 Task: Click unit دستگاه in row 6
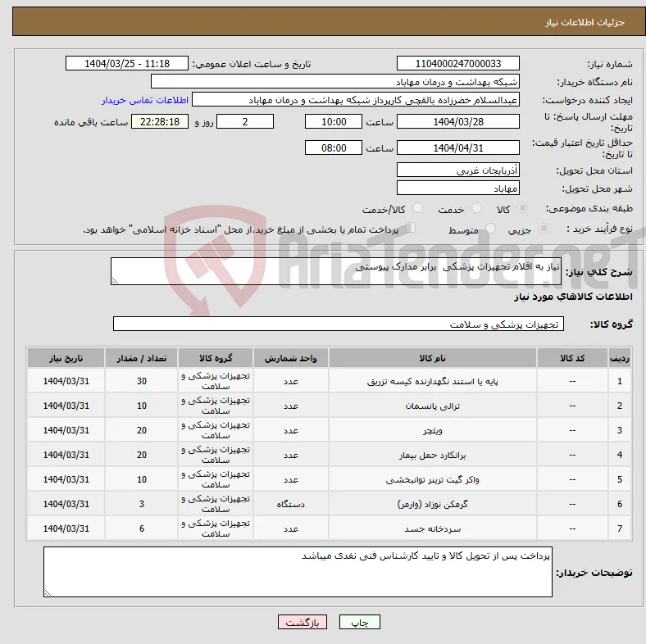(x=291, y=504)
